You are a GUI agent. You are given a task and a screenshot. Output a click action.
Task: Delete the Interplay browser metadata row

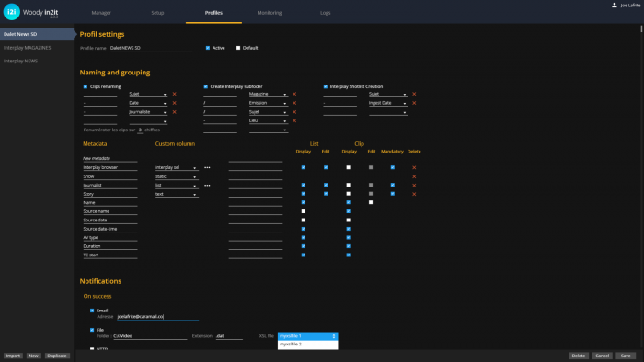click(x=414, y=167)
